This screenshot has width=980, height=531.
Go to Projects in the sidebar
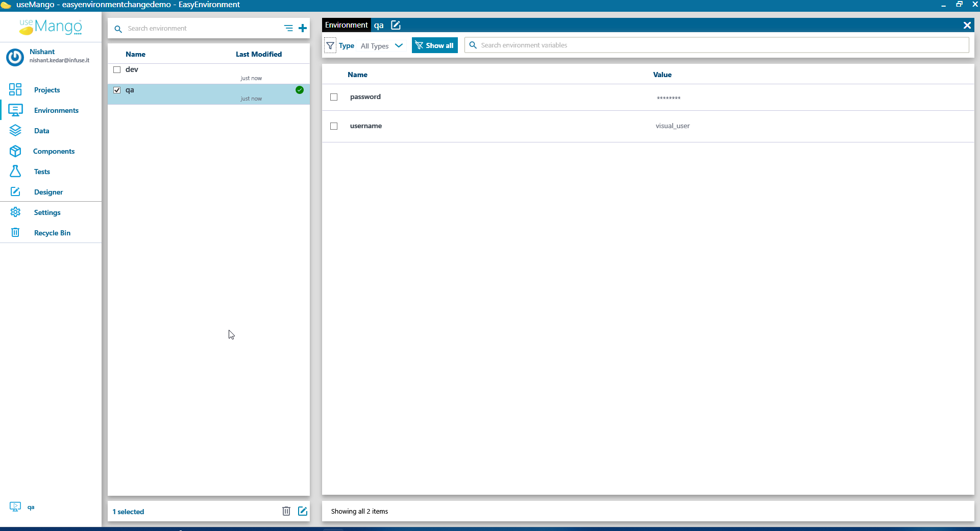tap(47, 90)
